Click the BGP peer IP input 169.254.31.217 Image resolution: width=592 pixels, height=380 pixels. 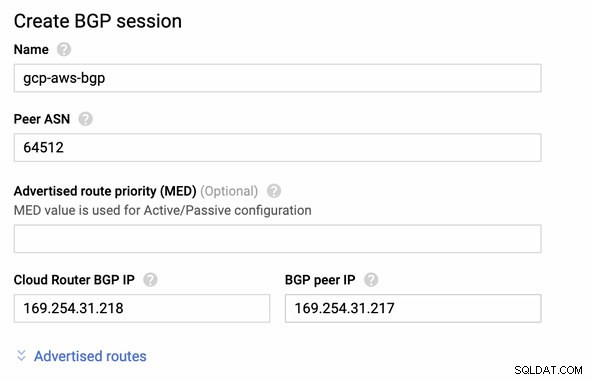pyautogui.click(x=413, y=308)
